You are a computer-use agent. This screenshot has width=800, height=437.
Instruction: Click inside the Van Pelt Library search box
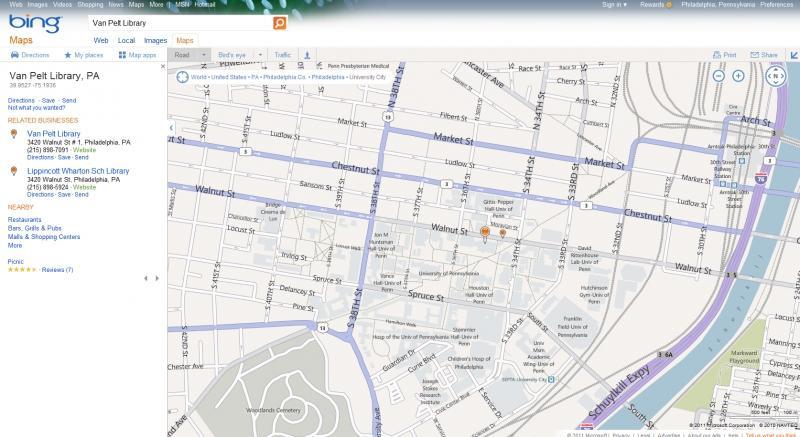(181, 23)
